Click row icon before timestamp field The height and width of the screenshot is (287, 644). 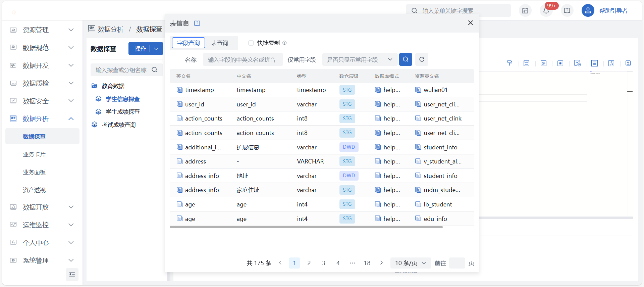(x=179, y=90)
